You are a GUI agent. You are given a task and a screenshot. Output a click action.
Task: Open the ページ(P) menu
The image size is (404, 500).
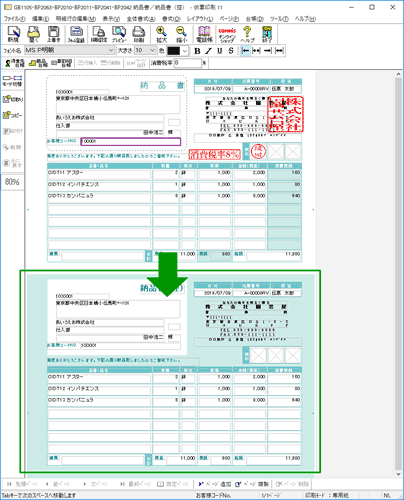coord(229,19)
